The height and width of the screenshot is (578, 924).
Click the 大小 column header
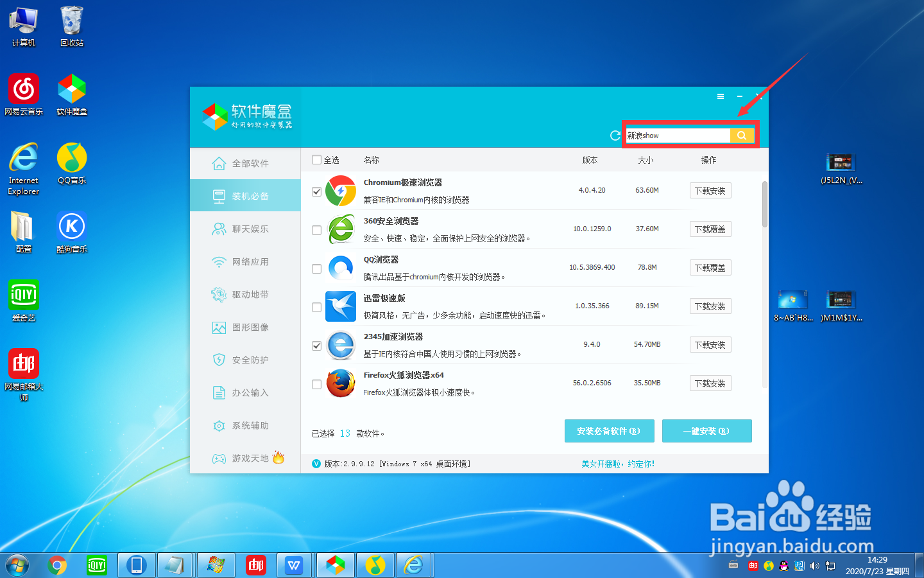click(x=646, y=160)
